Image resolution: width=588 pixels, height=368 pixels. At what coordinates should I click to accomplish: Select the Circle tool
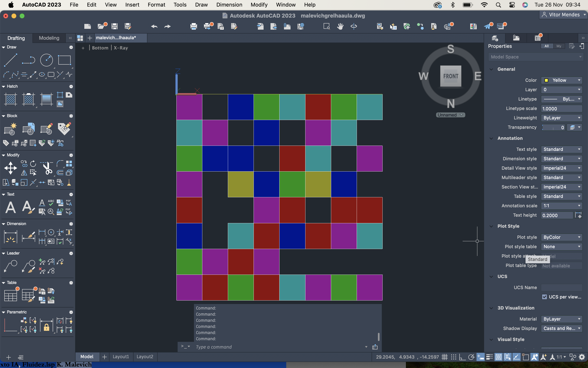(x=46, y=60)
